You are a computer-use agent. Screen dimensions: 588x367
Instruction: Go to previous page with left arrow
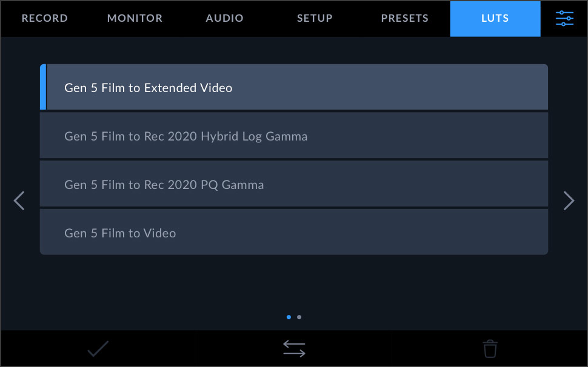point(19,200)
